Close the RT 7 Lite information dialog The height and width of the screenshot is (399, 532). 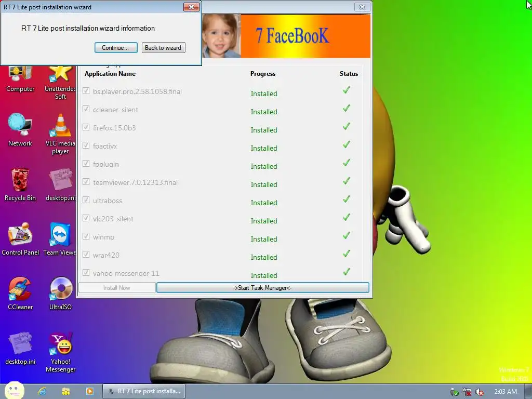coord(191,7)
